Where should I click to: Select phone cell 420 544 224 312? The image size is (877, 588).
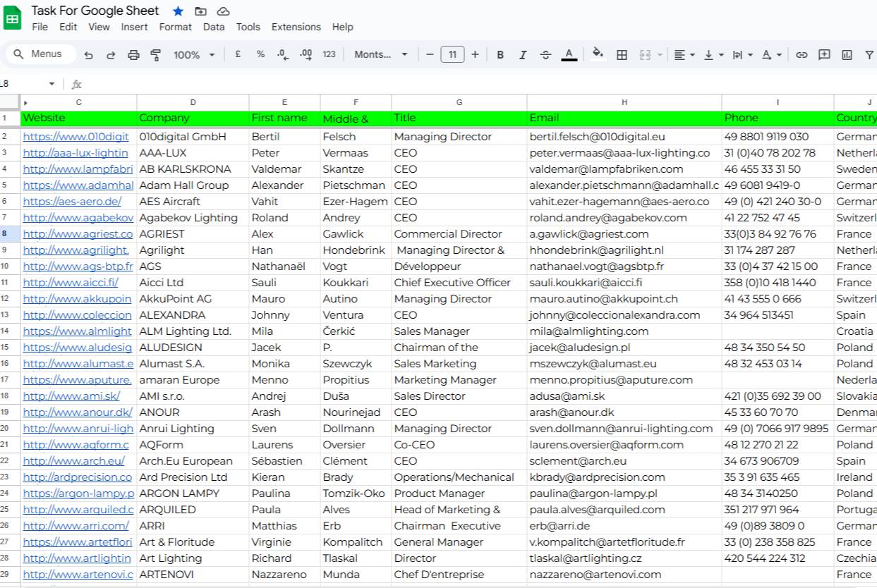point(778,558)
